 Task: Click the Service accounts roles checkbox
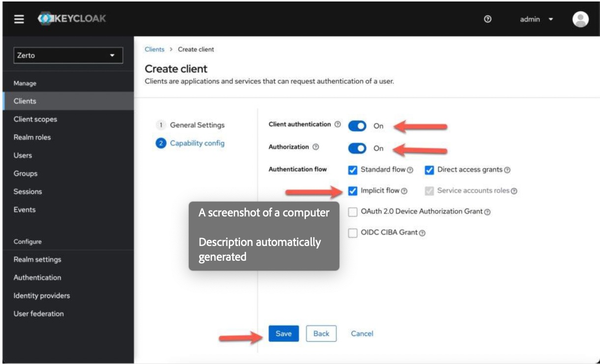point(429,190)
